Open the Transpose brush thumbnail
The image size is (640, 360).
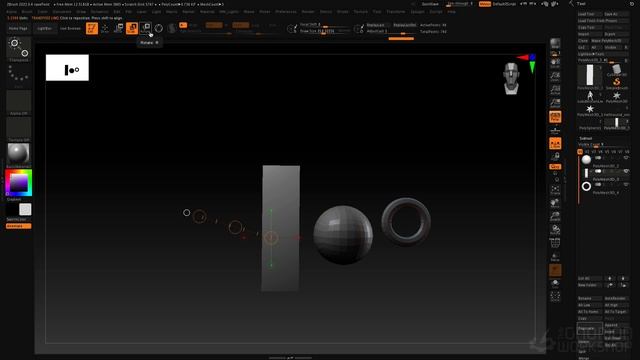pos(18,49)
